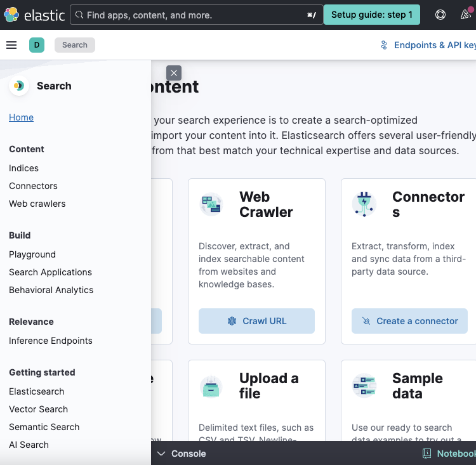Click the Elastic logo
Screen dimensions: 476x465
coord(34,15)
